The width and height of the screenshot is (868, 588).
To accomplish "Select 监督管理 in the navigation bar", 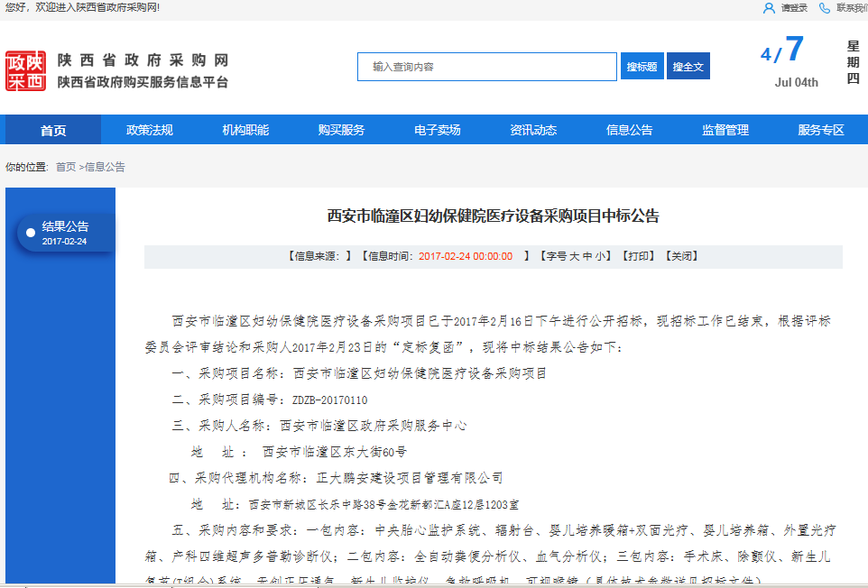I will pyautogui.click(x=725, y=130).
